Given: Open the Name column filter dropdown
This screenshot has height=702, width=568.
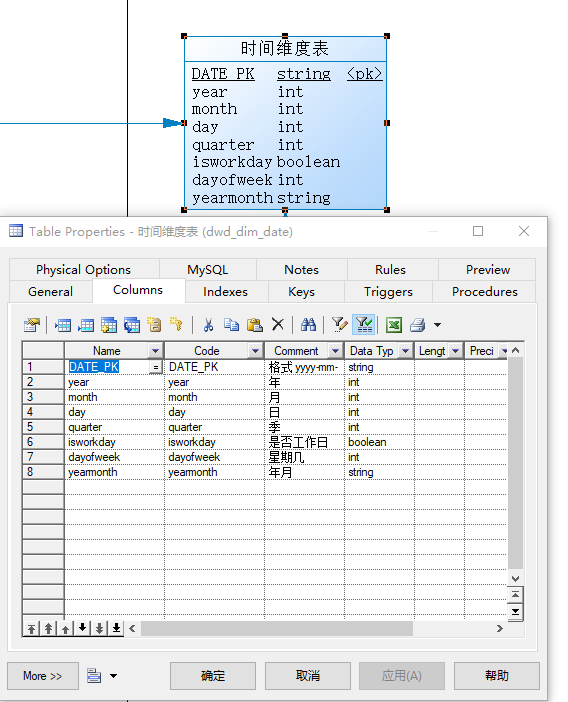Looking at the screenshot, I should click(x=155, y=351).
